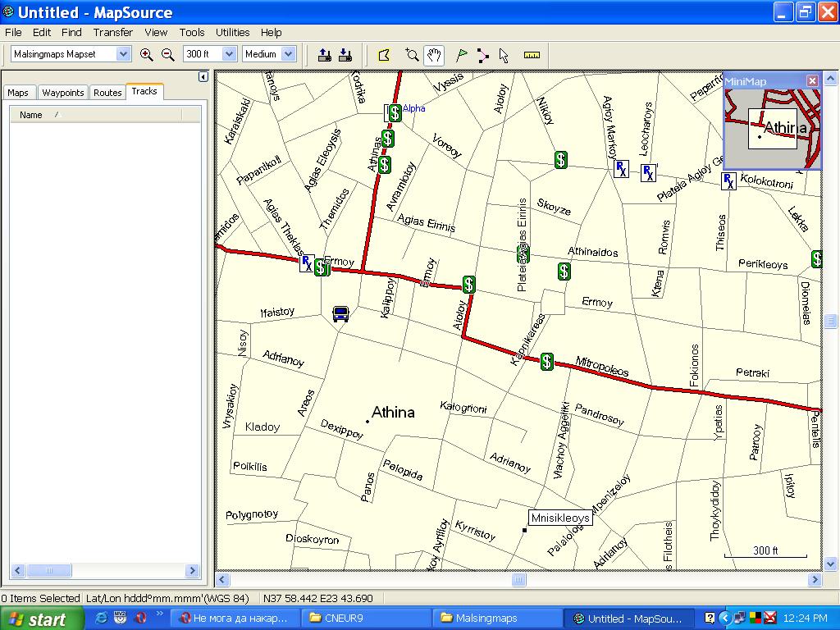
Task: Collapse the left data panel arrow
Action: point(203,76)
